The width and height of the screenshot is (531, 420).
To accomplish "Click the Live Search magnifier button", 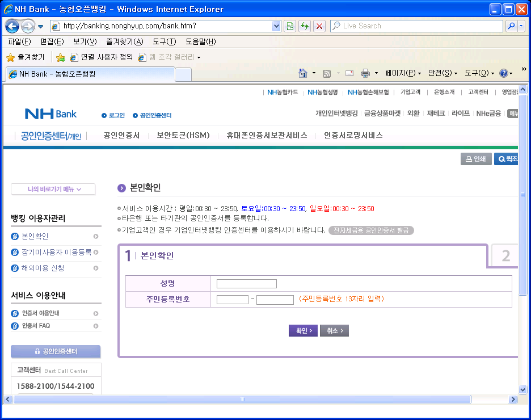I will [512, 26].
